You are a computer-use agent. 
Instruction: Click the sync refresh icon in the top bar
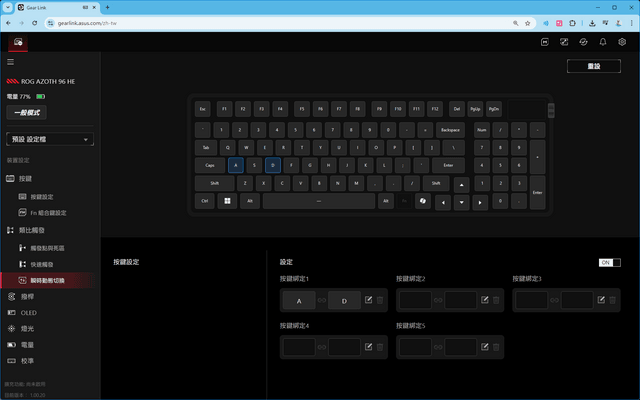coord(583,42)
